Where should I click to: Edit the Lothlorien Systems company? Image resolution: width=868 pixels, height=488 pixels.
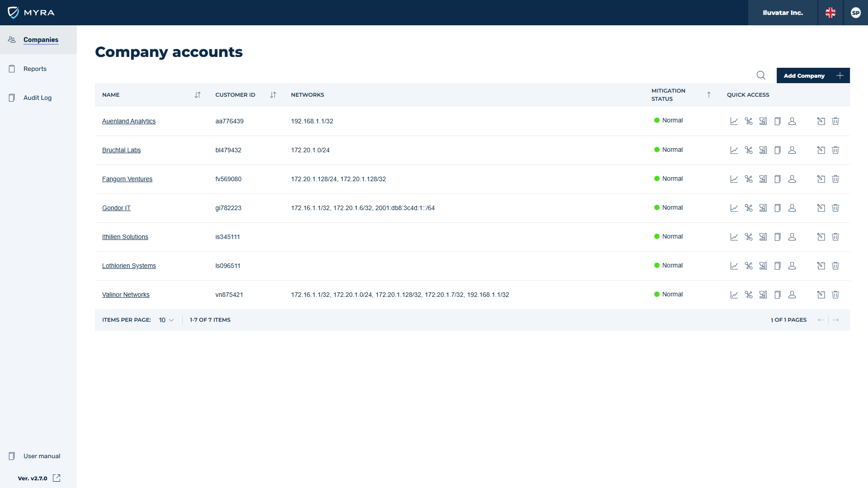tap(821, 266)
